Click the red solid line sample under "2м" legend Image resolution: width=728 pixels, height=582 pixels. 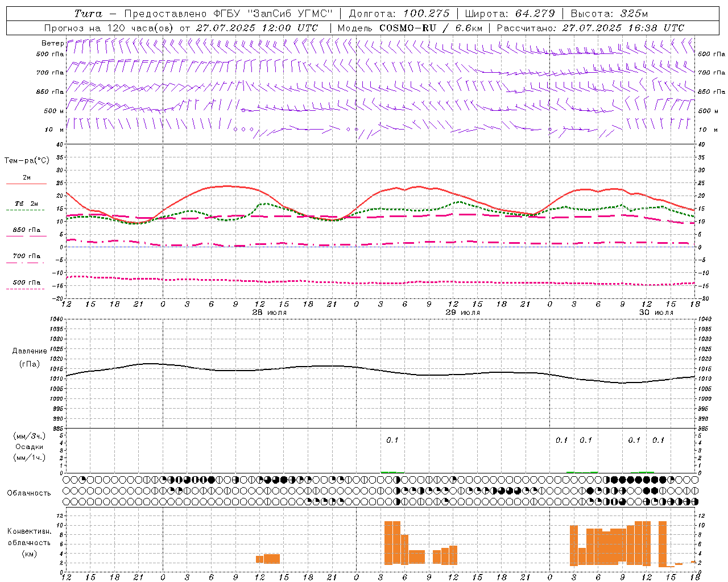tap(26, 184)
